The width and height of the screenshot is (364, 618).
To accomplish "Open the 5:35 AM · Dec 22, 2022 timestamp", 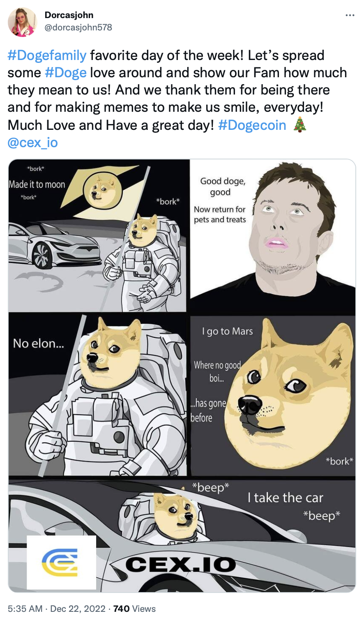I will tap(57, 609).
